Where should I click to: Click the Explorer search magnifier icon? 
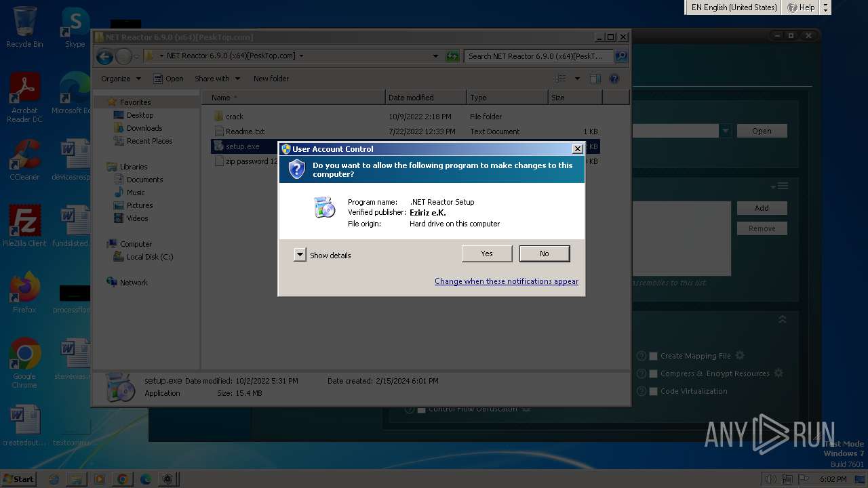tap(620, 56)
